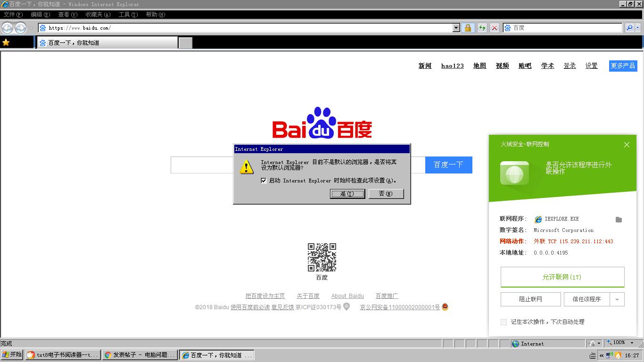Click 允许联网 button in Huorong popup
The image size is (644, 362).
562,277
